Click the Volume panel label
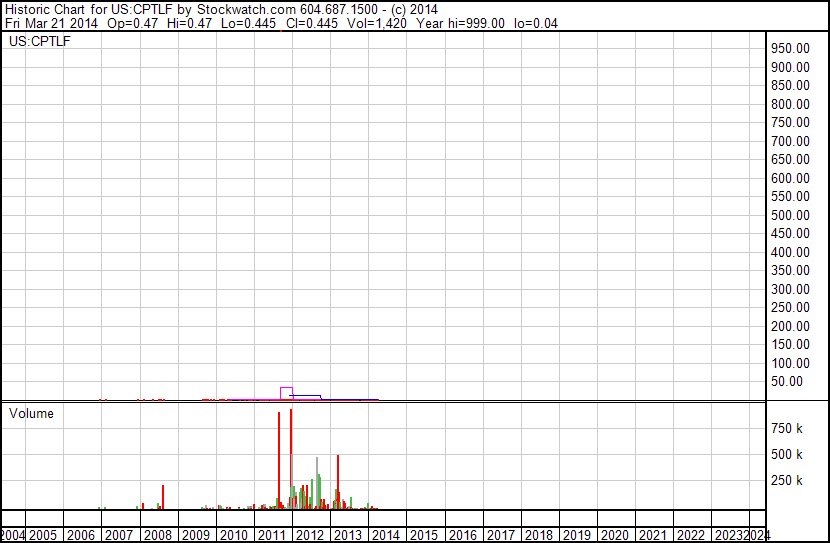 pos(31,413)
